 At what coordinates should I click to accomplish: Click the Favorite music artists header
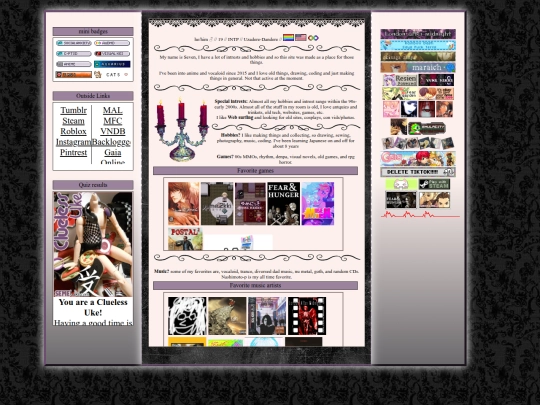[256, 285]
